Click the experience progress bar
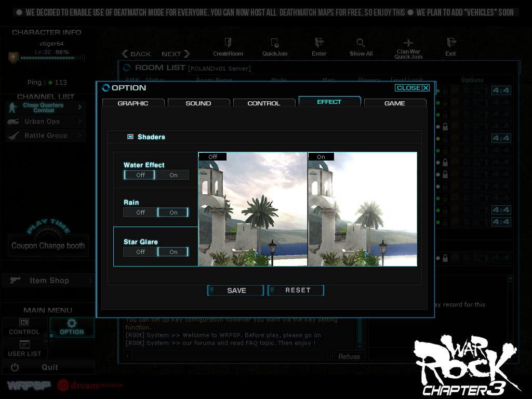 click(x=52, y=58)
